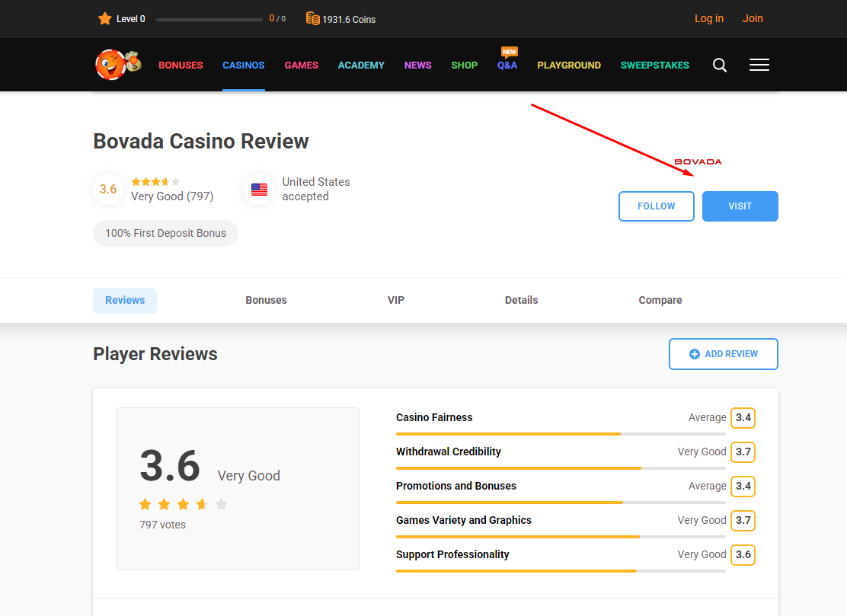Click the coins stack icon
This screenshot has height=616, width=847.
(312, 19)
